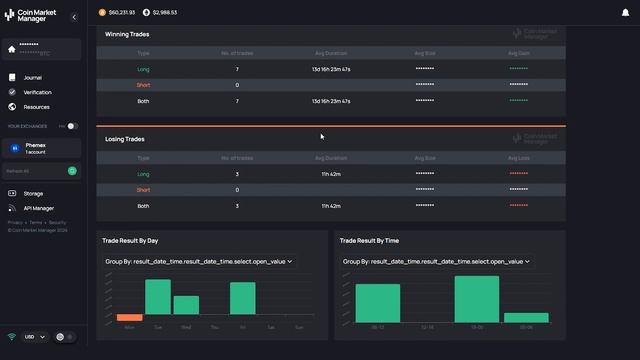Click the home dashboard icon
The height and width of the screenshot is (360, 640).
click(x=12, y=49)
